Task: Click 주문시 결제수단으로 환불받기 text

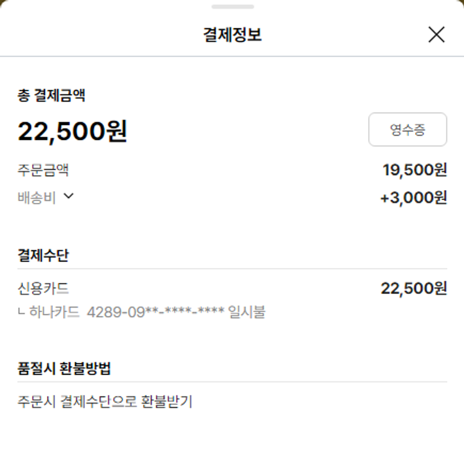Action: coord(105,402)
